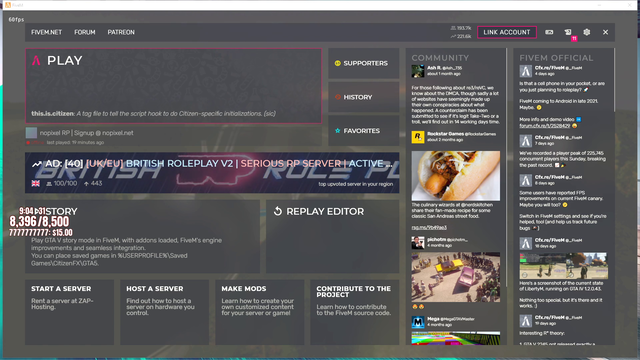Click nopixel server avatar thumbnail
Viewport: 640px width, 360px height.
click(x=31, y=133)
